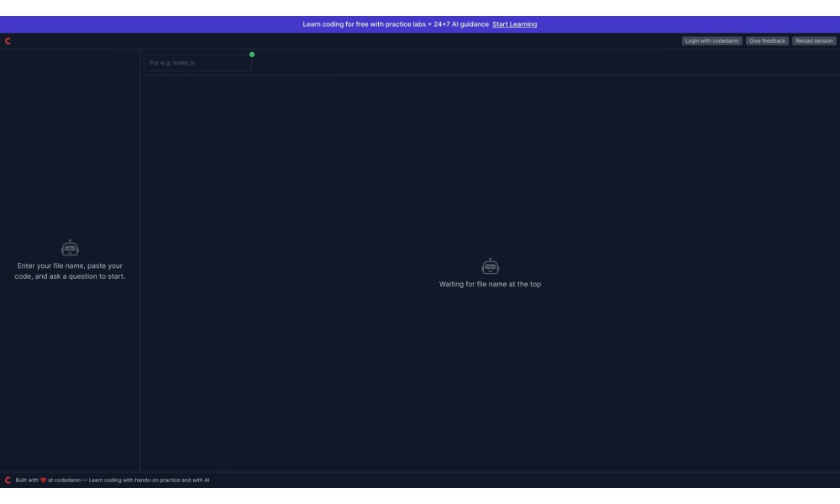The image size is (840, 504).
Task: Click the codedamn logo in the footer
Action: (x=8, y=480)
